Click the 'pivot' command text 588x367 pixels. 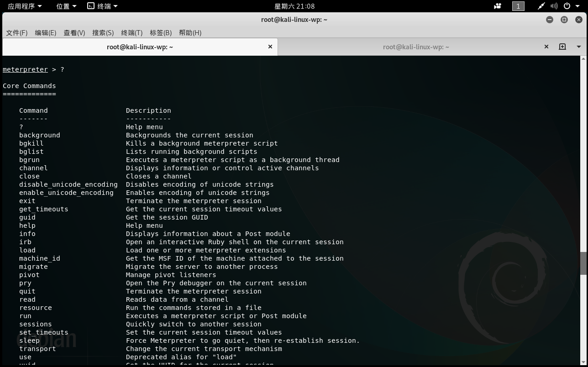pyautogui.click(x=29, y=275)
